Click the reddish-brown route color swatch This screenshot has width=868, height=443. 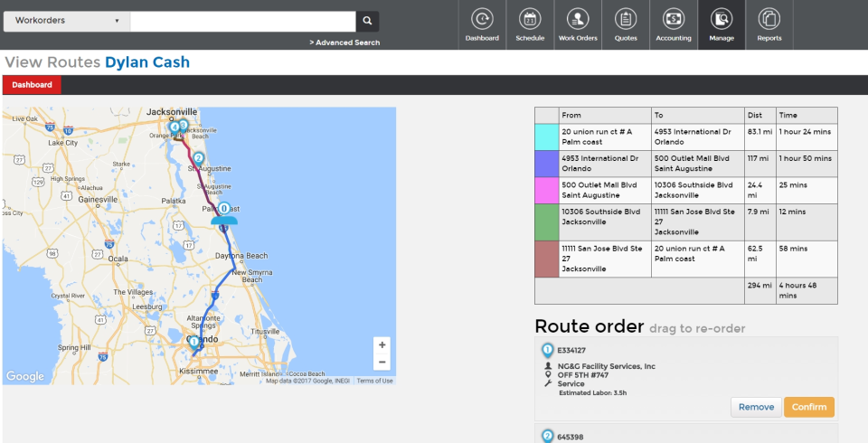pos(546,259)
